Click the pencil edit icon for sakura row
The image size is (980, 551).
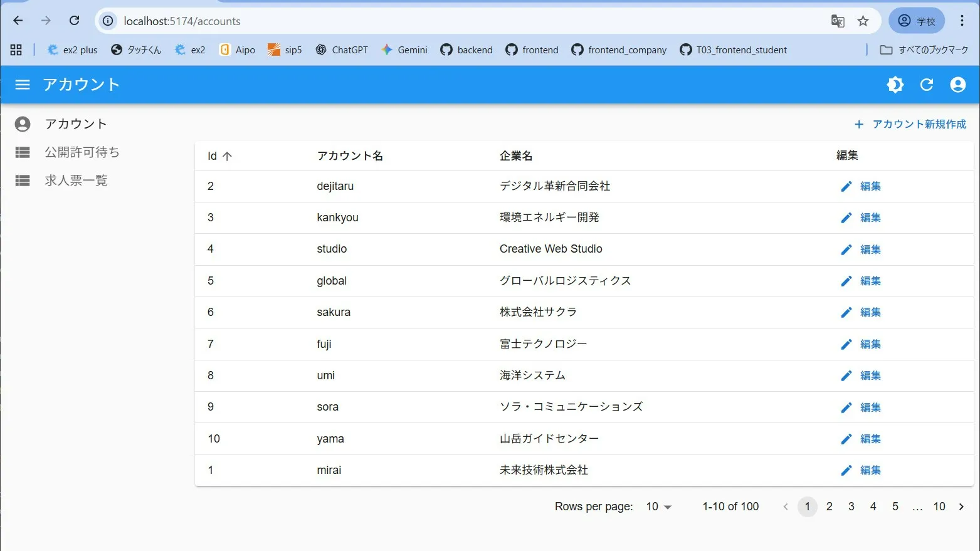click(x=846, y=312)
